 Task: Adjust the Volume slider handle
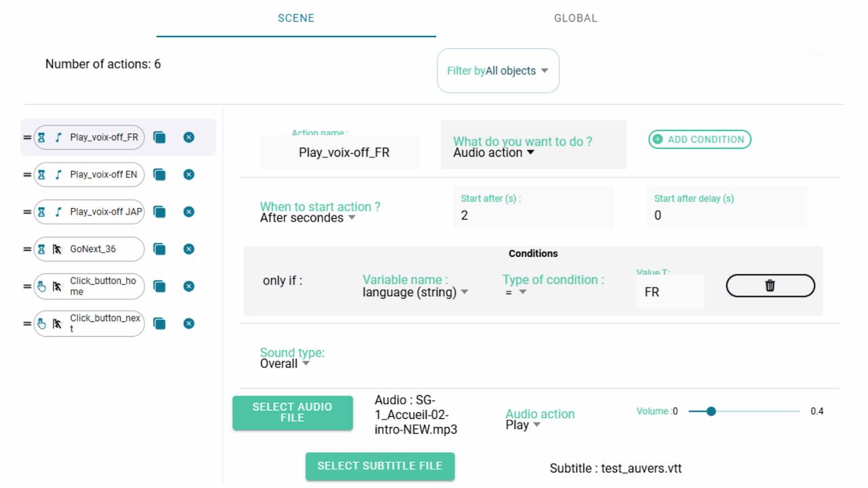[711, 411]
